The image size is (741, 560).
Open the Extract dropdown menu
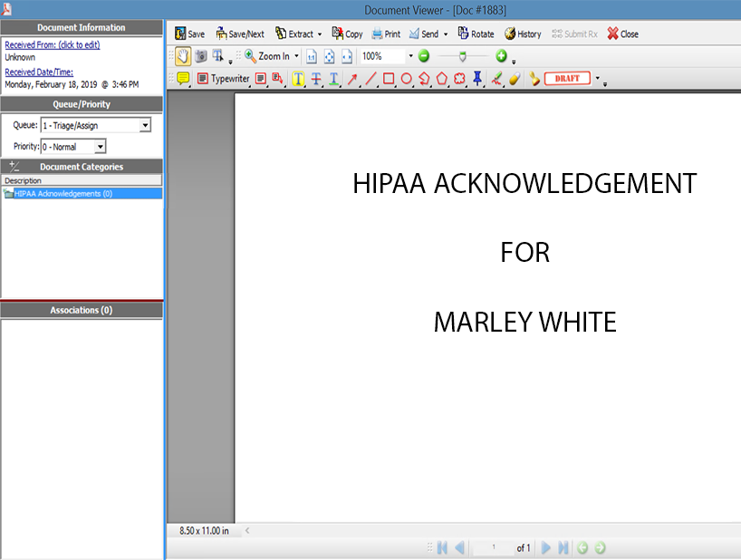(x=298, y=34)
